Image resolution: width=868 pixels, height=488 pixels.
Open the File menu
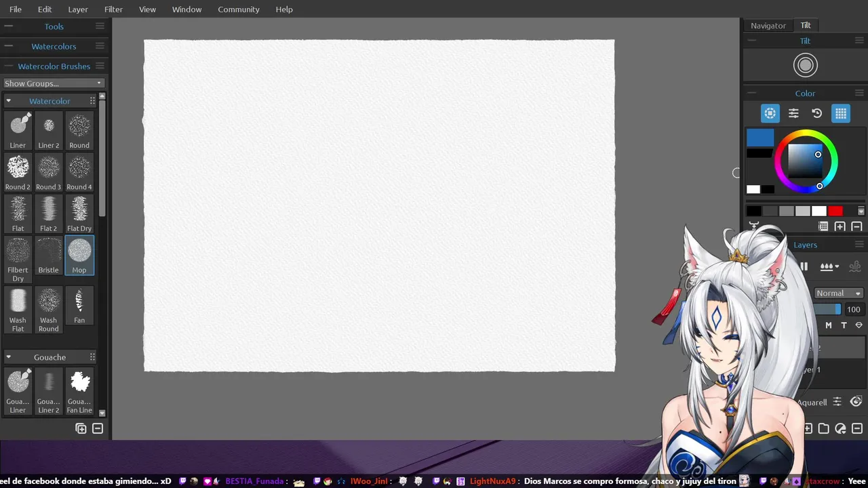coord(16,9)
